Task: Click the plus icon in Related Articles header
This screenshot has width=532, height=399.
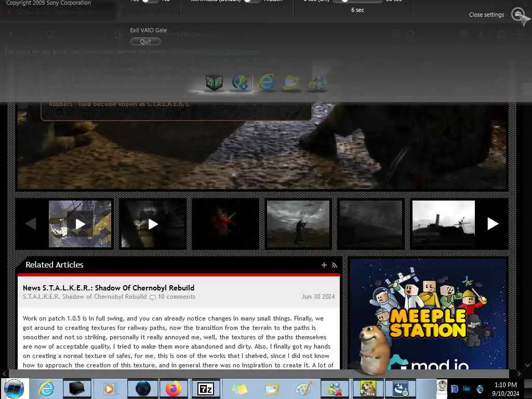Action: click(x=324, y=265)
